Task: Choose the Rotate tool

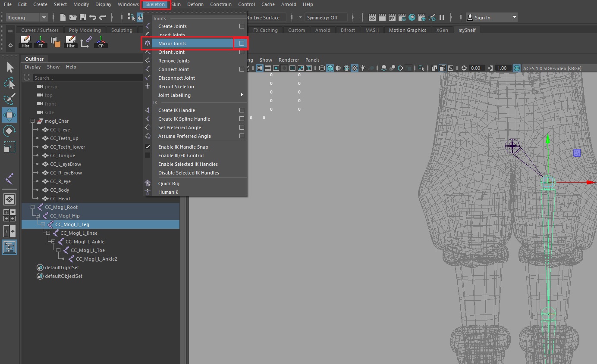Action: [9, 131]
